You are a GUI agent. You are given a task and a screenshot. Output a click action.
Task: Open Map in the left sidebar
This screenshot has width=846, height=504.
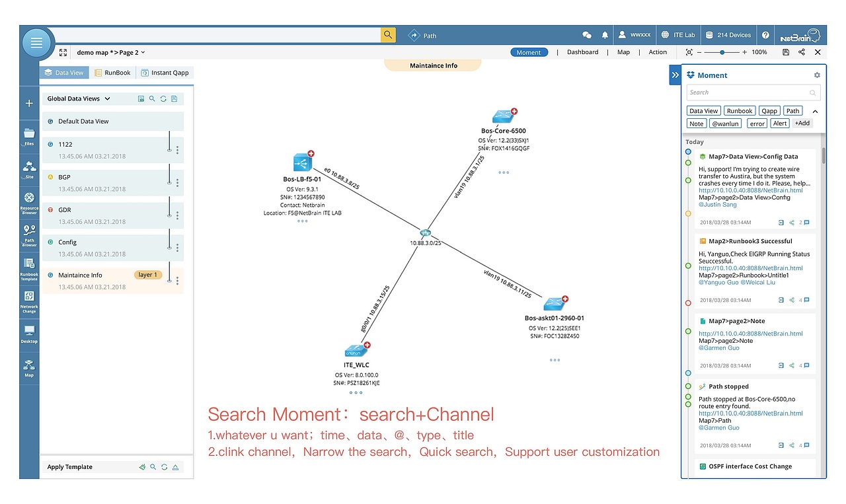coord(29,367)
